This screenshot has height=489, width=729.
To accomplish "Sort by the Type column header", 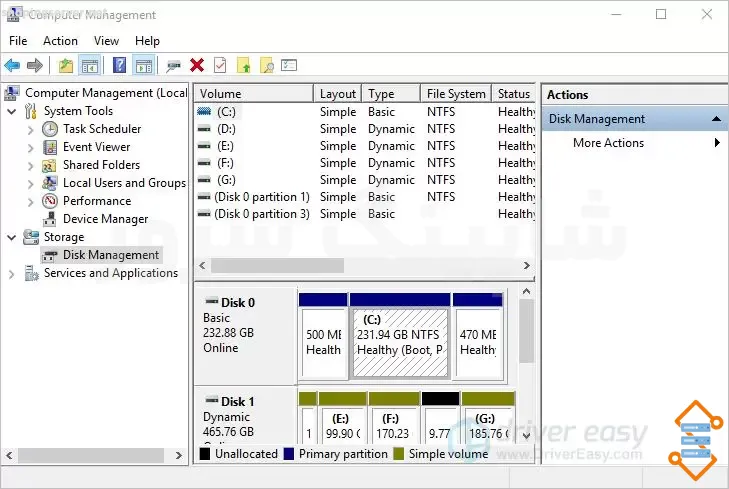I will click(391, 93).
